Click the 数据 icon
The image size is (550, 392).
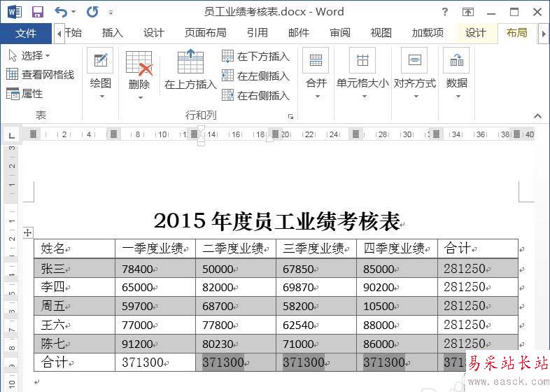(456, 60)
